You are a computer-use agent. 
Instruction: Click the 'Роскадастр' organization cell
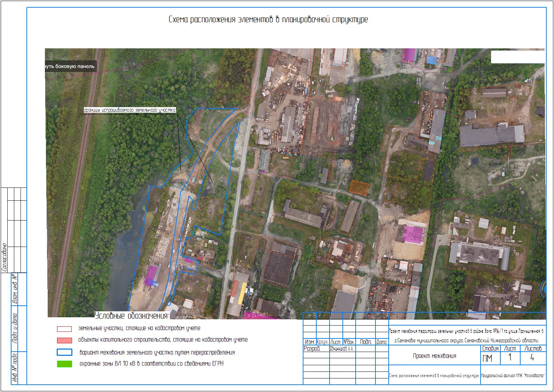513,376
